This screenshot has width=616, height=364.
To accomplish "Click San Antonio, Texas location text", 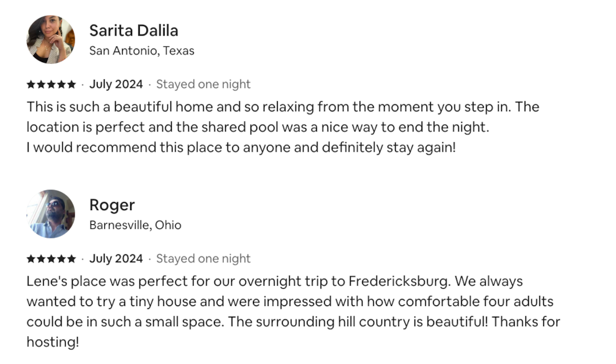I will 142,51.
